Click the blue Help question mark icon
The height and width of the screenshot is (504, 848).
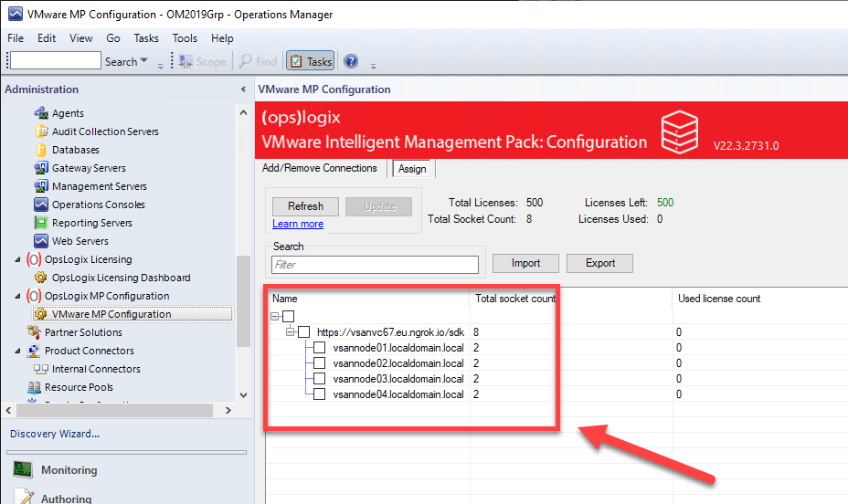(x=351, y=61)
